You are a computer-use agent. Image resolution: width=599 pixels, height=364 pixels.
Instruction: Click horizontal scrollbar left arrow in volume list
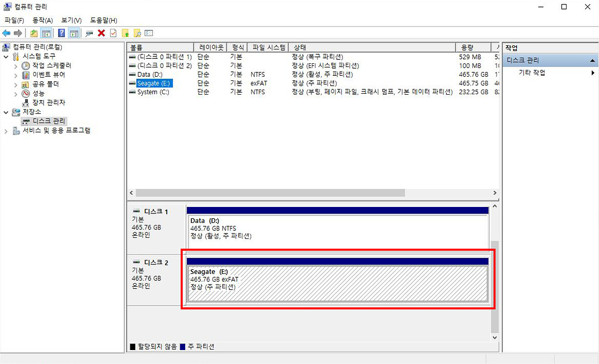click(132, 193)
